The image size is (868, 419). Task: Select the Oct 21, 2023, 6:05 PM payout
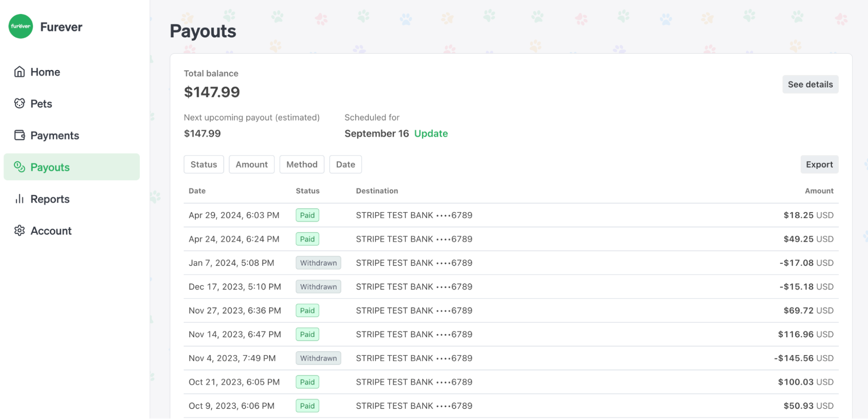click(511, 382)
